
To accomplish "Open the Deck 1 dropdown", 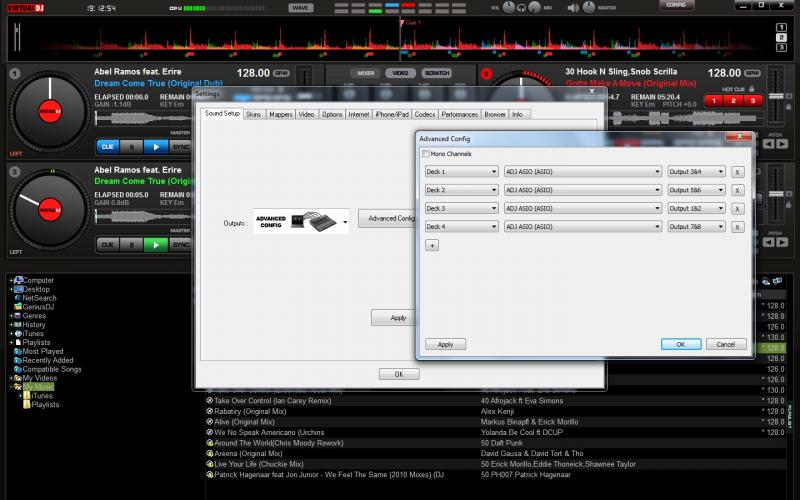I will (461, 172).
